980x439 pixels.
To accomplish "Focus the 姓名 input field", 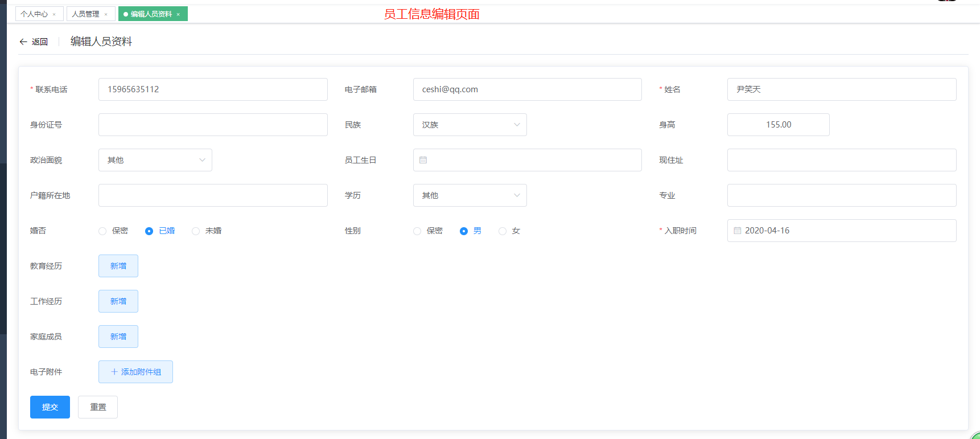I will point(842,89).
